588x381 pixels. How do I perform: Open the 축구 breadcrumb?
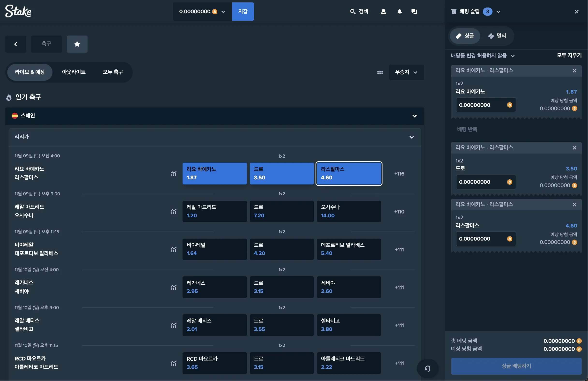[x=46, y=44]
